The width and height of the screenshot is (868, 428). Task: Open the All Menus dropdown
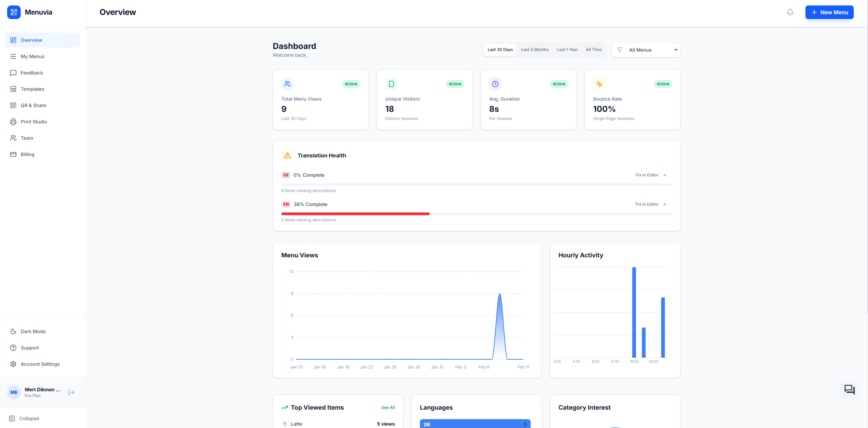[645, 50]
